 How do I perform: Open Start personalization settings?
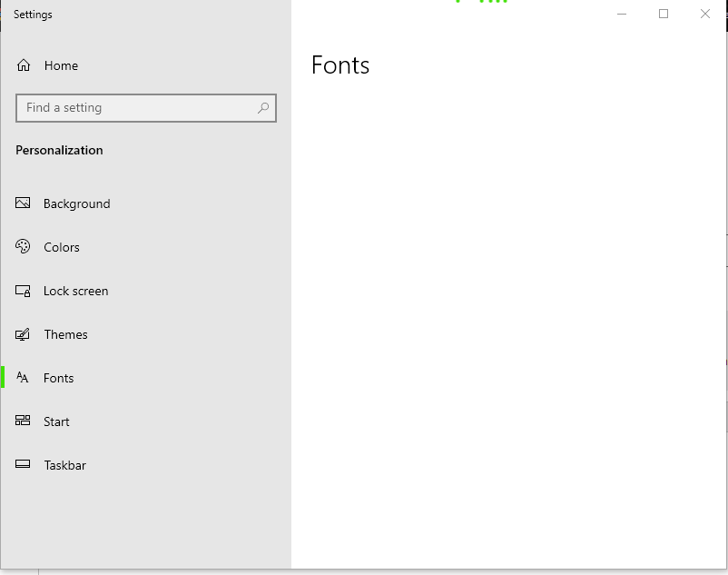(x=56, y=421)
